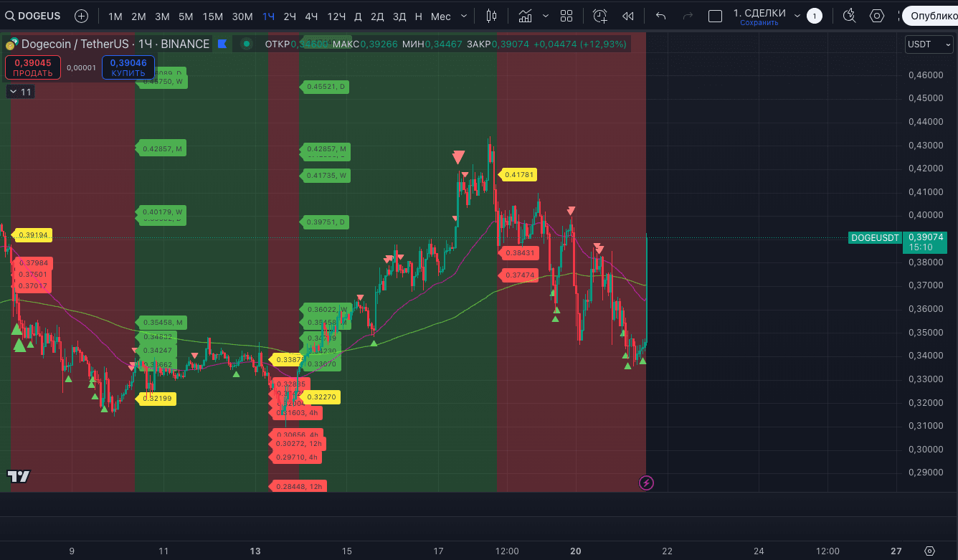Click the green 0.41735, W level label
This screenshot has width=958, height=560.
(326, 175)
